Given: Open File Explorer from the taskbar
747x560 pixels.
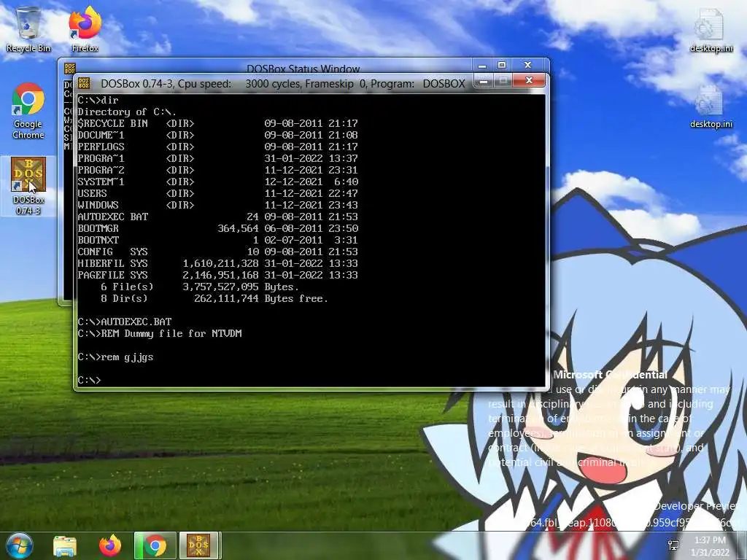Looking at the screenshot, I should [65, 545].
